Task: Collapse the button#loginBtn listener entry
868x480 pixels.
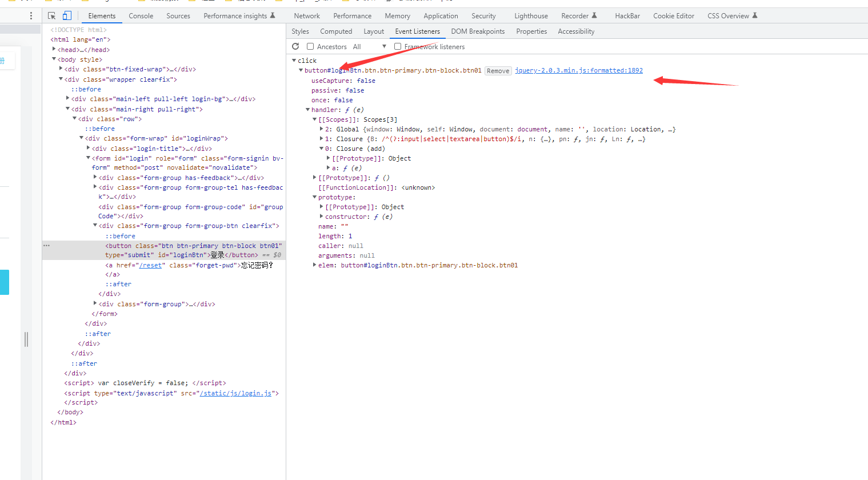Action: coord(301,70)
